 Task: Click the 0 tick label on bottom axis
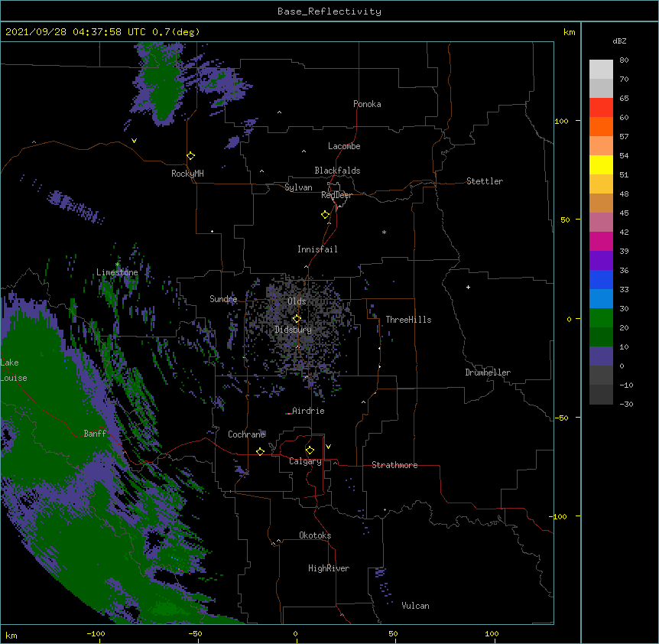click(295, 633)
